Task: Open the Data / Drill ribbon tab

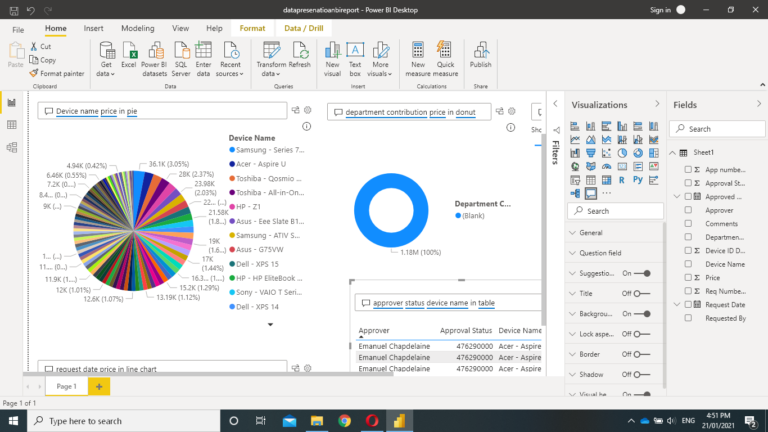Action: [x=304, y=28]
